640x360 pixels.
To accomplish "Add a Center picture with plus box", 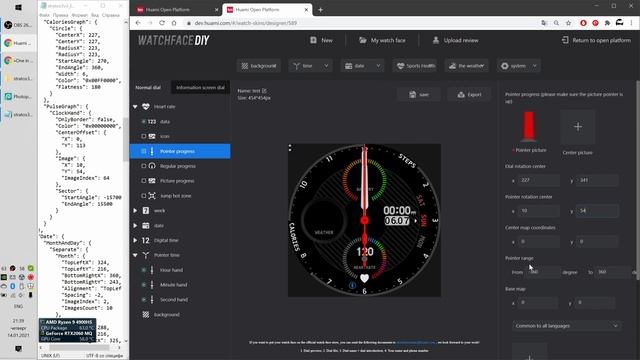I will pyautogui.click(x=578, y=127).
